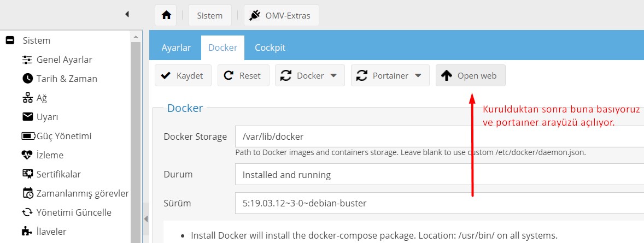Click the envelope icon beside Uyarı
The image size is (644, 243).
[27, 117]
